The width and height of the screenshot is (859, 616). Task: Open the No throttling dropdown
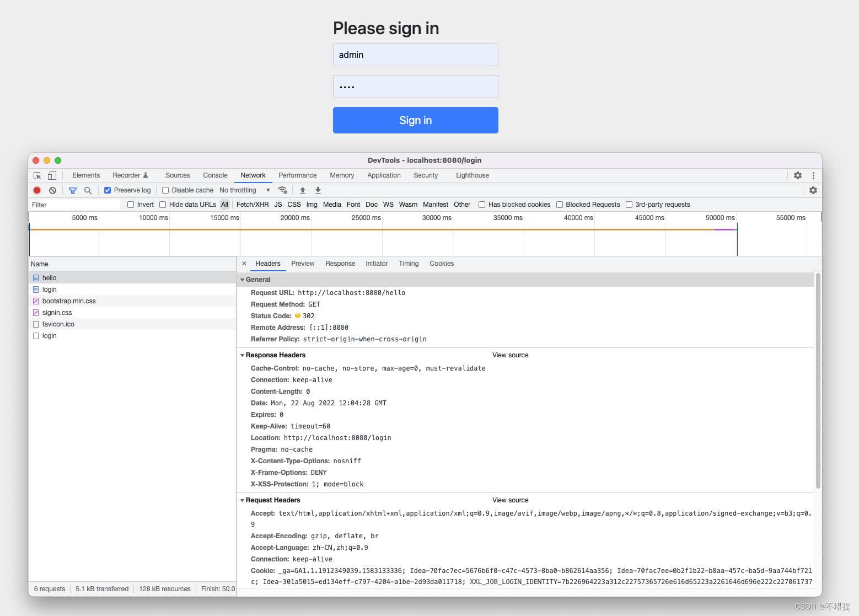(x=245, y=190)
